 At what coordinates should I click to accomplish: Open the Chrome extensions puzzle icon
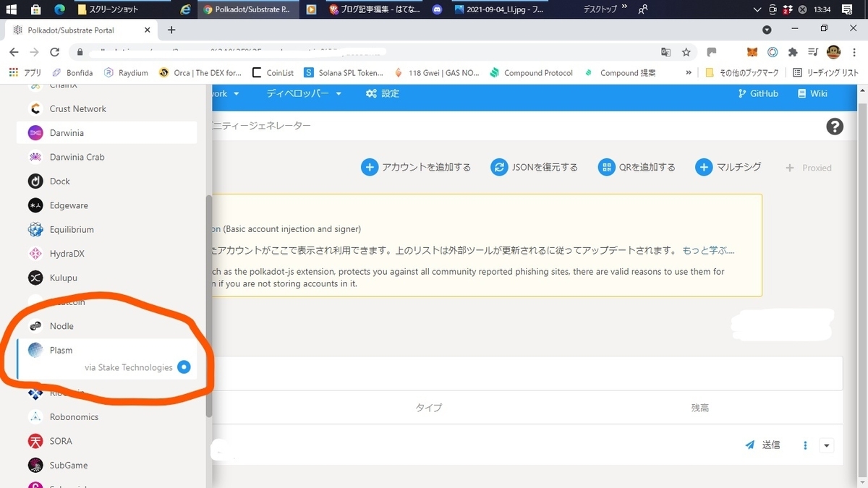(793, 52)
